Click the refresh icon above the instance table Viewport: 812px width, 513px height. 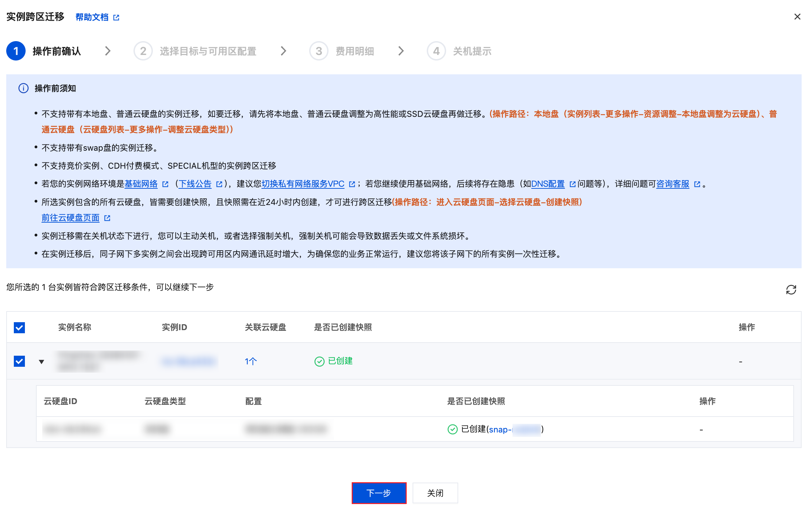click(x=791, y=290)
